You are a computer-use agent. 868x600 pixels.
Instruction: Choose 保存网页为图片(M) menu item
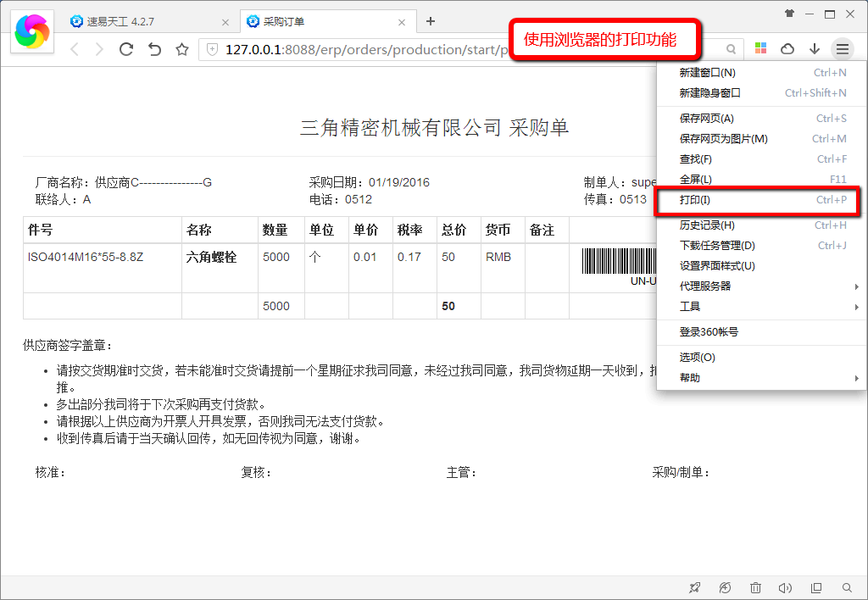723,139
